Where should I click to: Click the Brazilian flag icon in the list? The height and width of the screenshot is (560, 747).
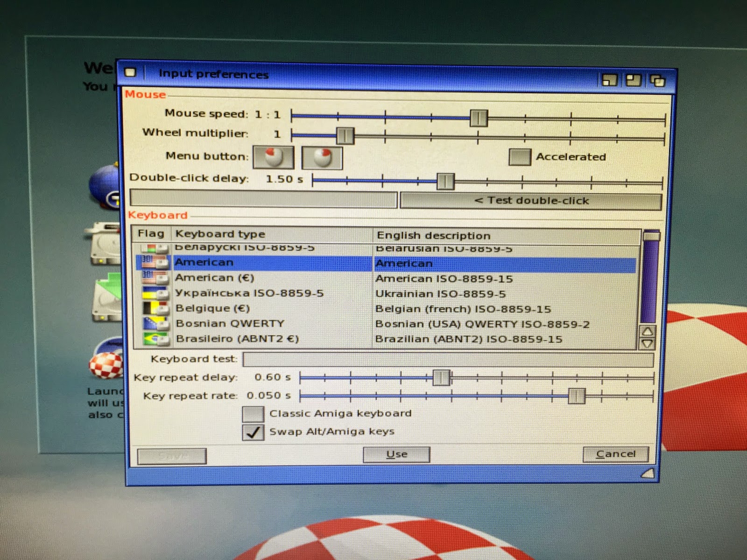pyautogui.click(x=156, y=338)
